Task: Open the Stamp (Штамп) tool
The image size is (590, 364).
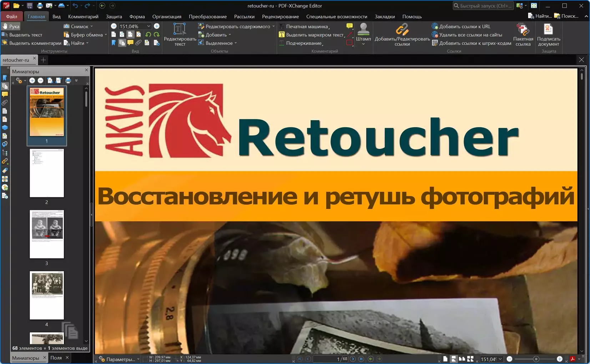Action: pos(363,32)
